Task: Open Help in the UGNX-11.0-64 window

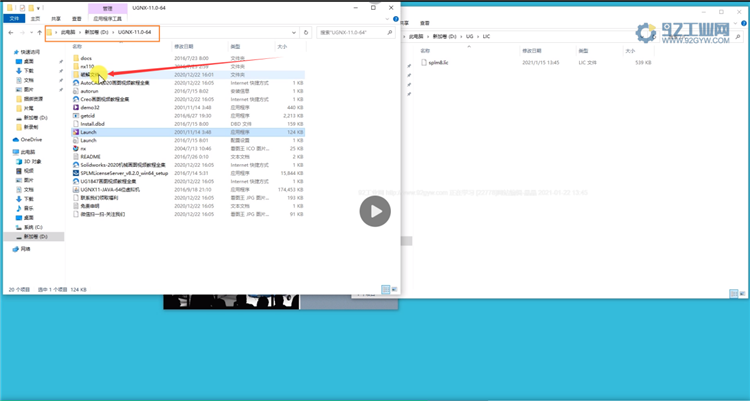Action: click(396, 19)
